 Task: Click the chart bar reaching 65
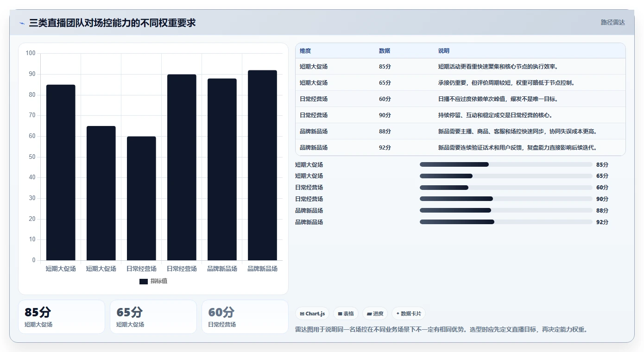point(101,193)
